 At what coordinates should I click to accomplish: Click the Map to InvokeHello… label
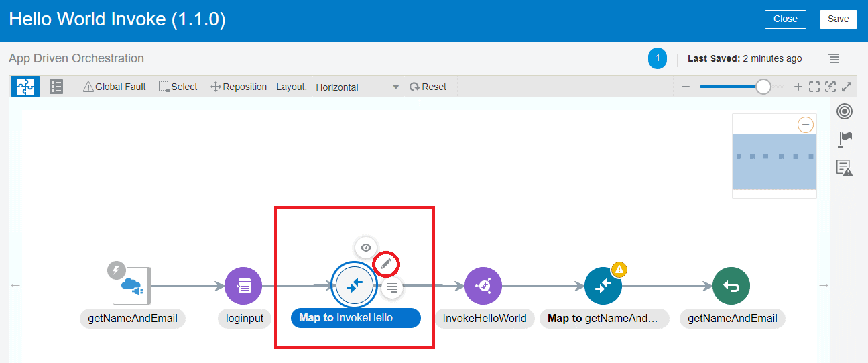click(355, 318)
